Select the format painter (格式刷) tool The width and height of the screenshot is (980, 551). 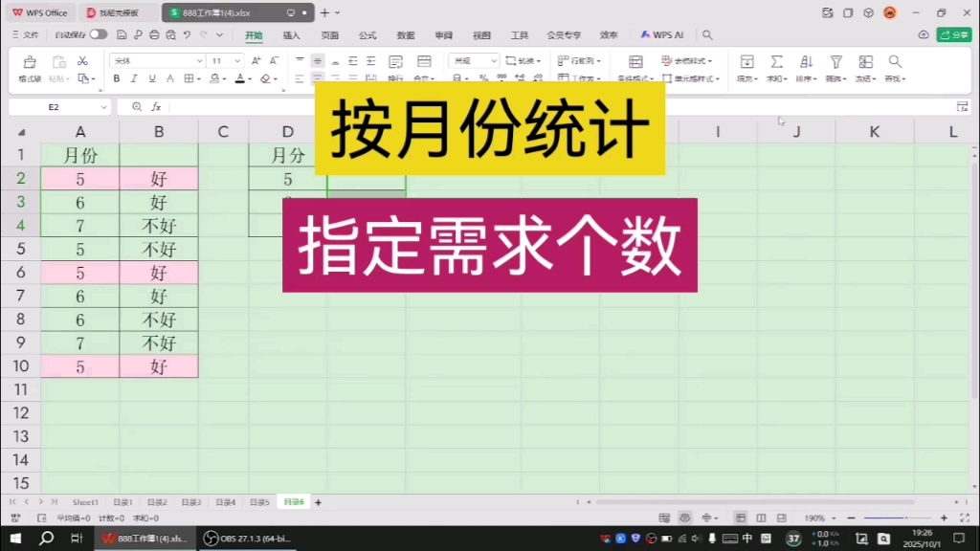(x=32, y=67)
